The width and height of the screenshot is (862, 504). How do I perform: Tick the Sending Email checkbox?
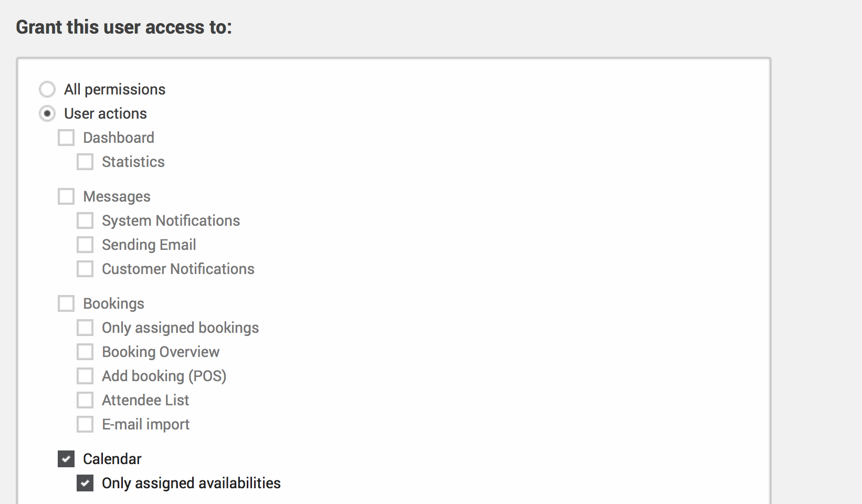click(x=85, y=245)
